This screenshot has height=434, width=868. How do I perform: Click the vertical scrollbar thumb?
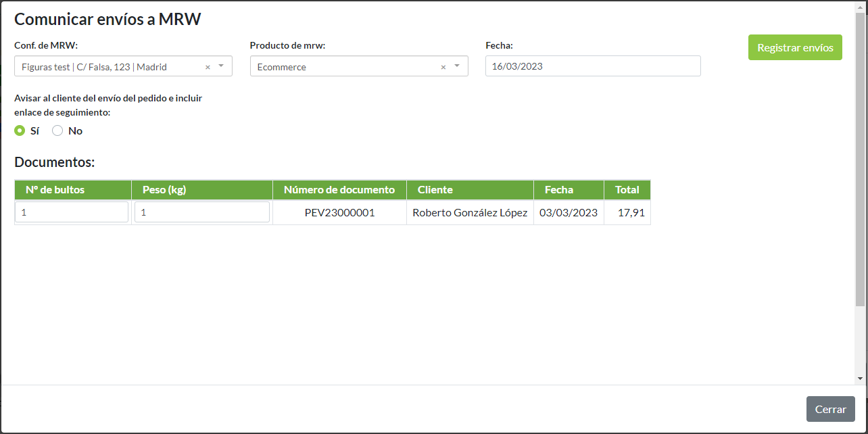(x=860, y=155)
